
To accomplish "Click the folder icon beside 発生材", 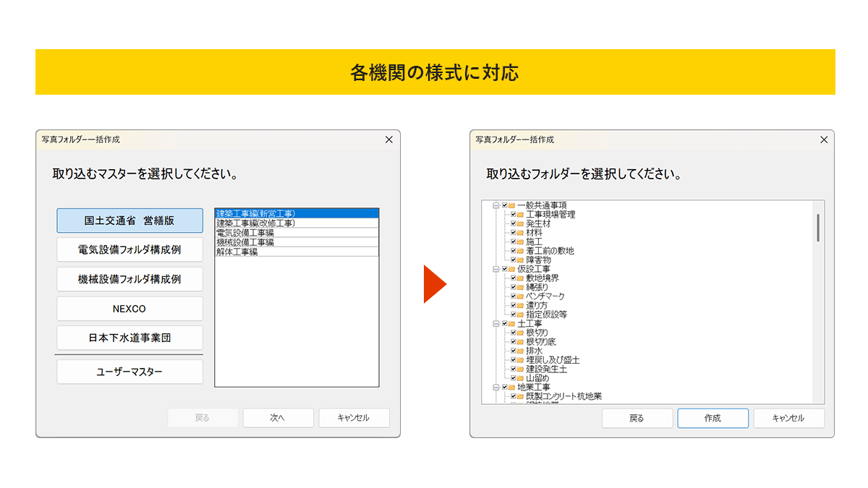I will 520,224.
